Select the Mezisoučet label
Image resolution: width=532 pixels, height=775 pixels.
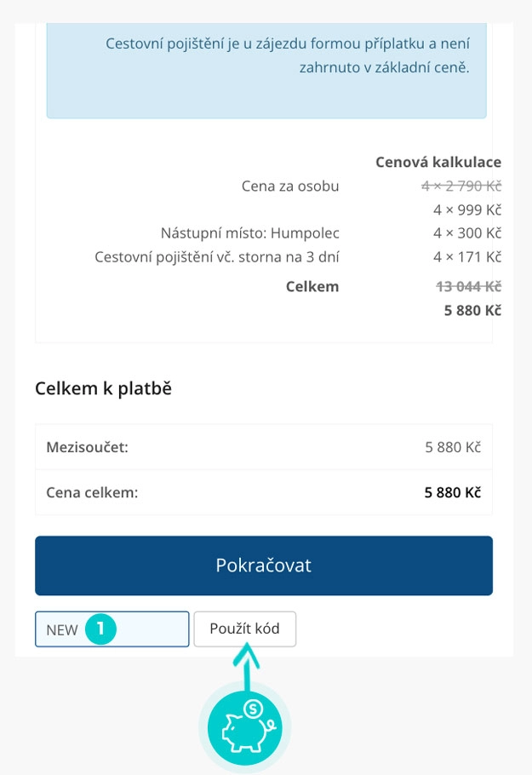pos(87,446)
